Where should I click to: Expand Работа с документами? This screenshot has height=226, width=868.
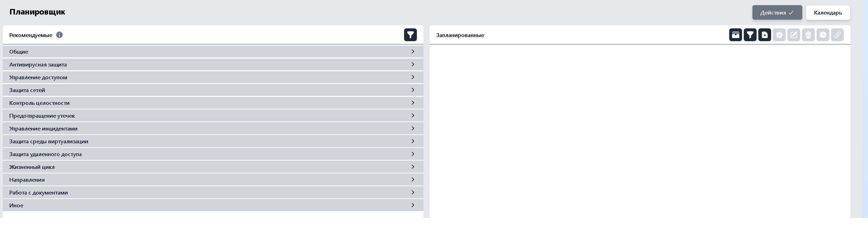tap(213, 192)
